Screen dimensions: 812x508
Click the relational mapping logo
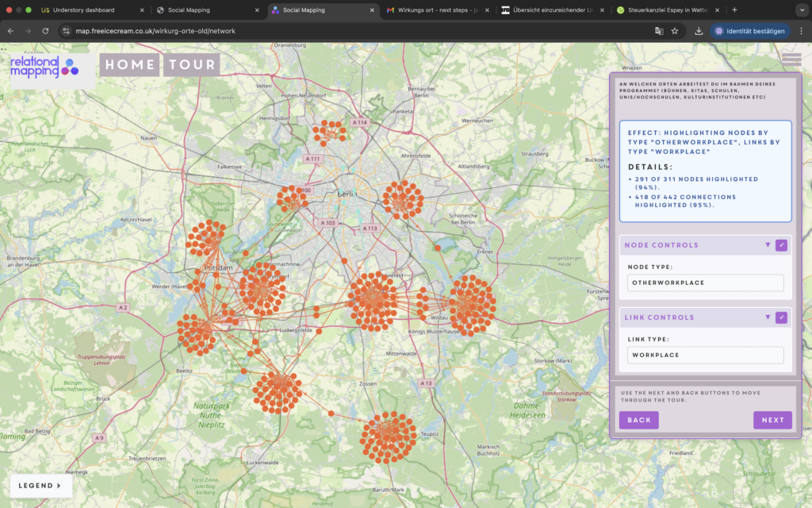[x=44, y=67]
